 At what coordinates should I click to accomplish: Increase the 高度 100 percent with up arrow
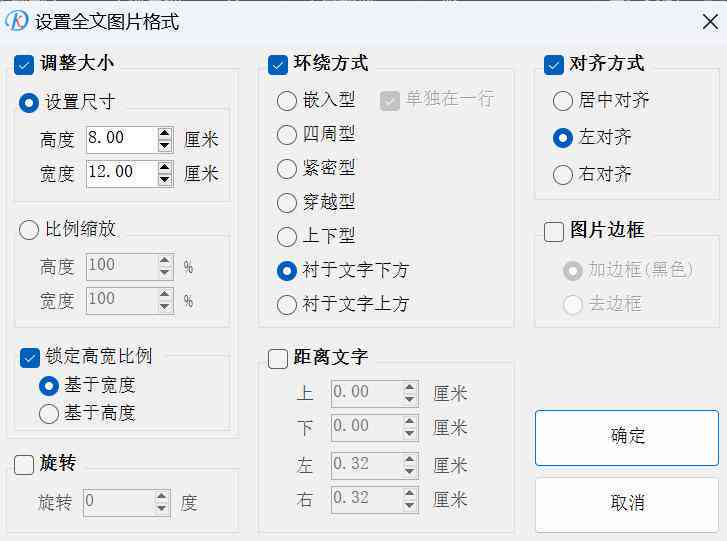(165, 261)
